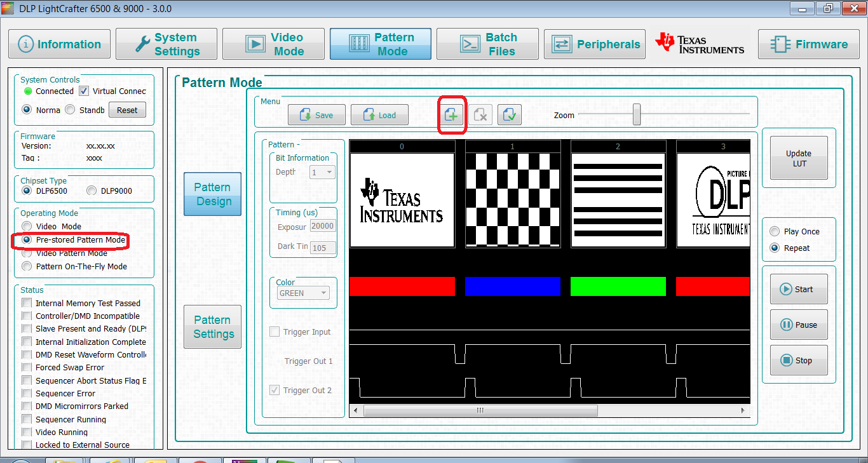This screenshot has width=868, height=463.
Task: Click the Dark Time input field
Action: (x=323, y=247)
